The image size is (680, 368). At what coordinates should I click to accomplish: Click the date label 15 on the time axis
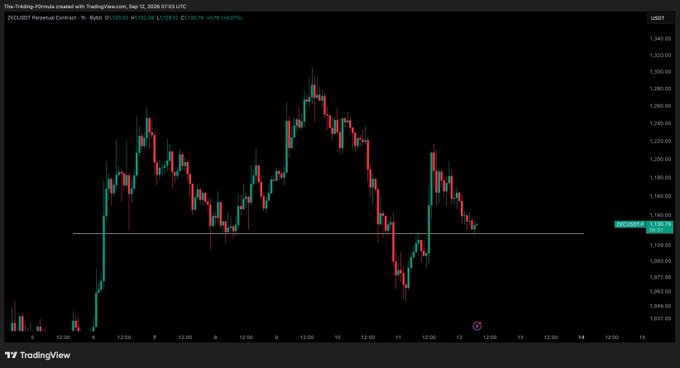coord(642,337)
